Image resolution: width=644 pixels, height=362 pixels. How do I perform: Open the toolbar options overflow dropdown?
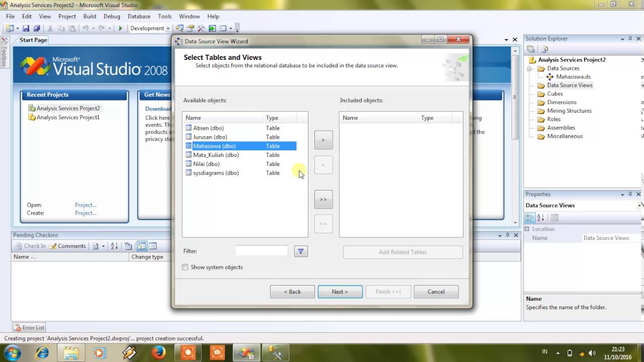[237, 29]
